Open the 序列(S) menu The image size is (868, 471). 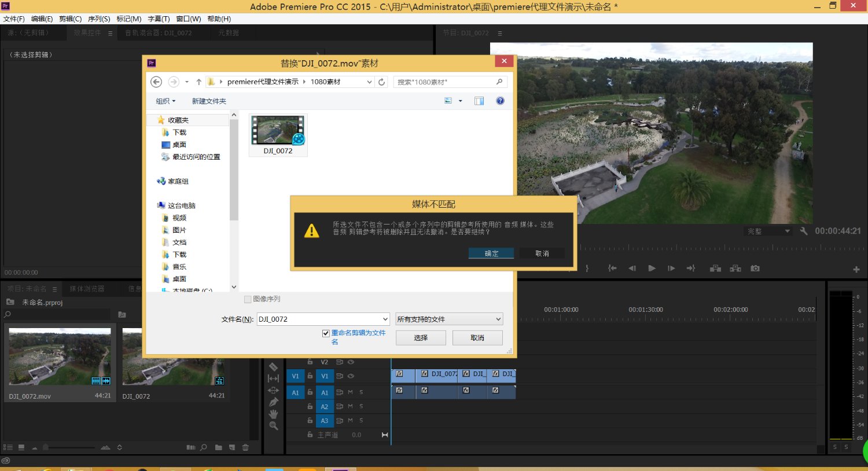(99, 19)
